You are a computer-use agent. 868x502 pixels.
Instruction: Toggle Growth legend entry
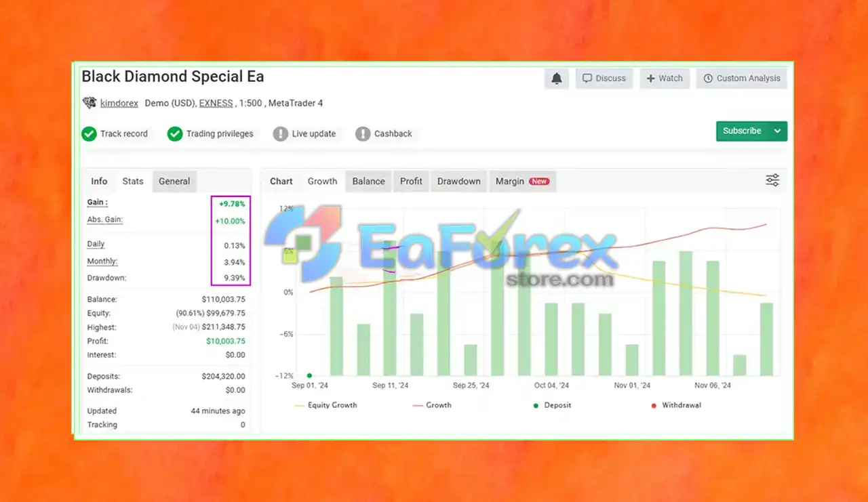click(432, 405)
